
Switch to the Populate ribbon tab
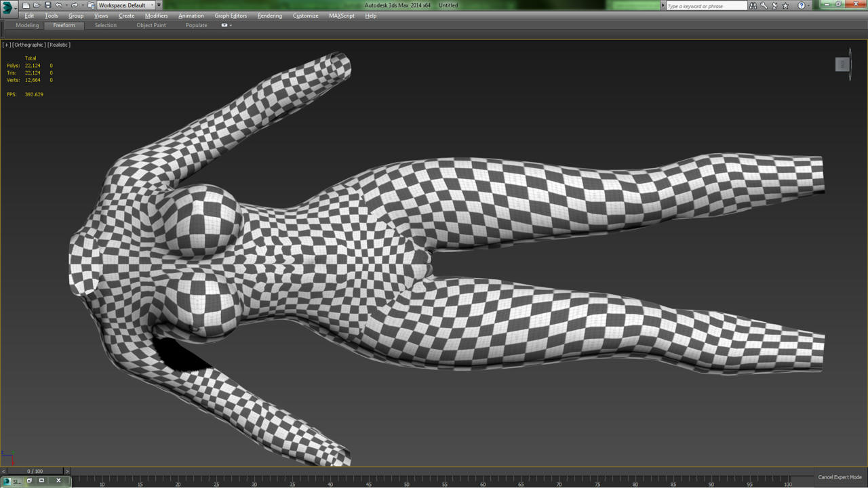coord(197,25)
